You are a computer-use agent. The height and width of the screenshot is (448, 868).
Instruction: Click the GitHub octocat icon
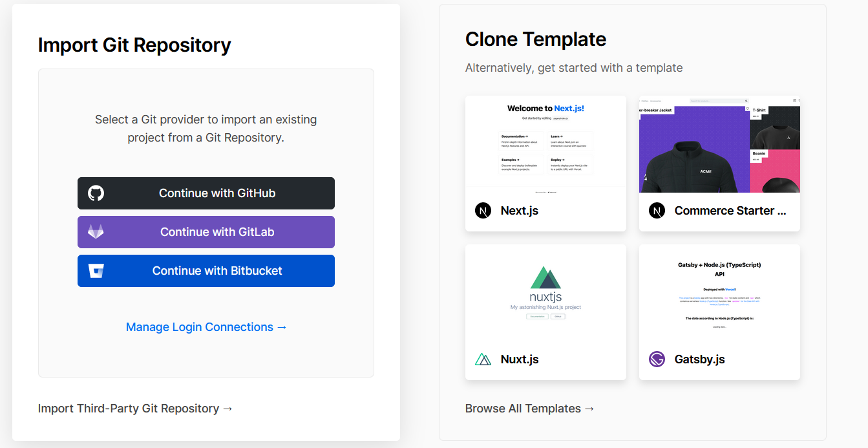(x=96, y=193)
